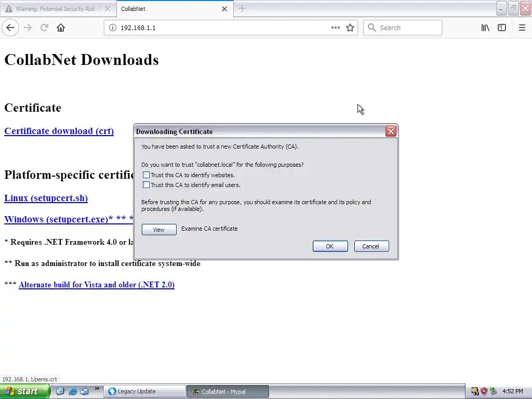This screenshot has width=532, height=399.
Task: Click the Run as administrator note
Action: [x=102, y=263]
